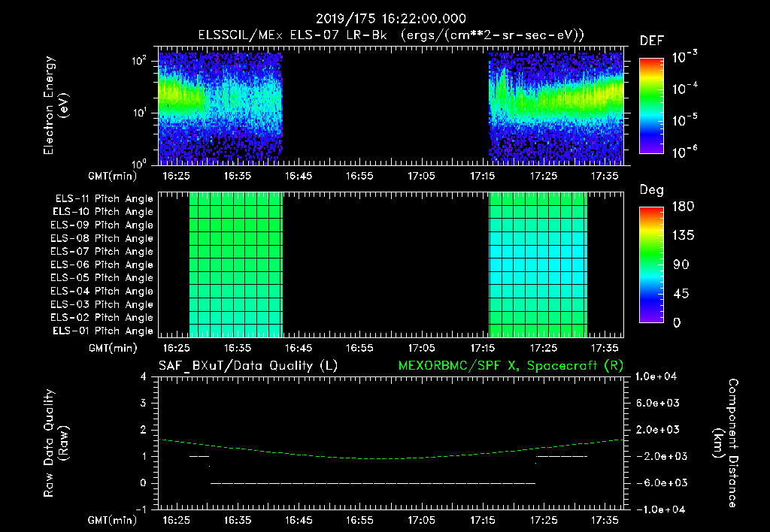The width and height of the screenshot is (770, 532).
Task: Click 16:35 tick label under pitch angle panel
Action: tap(237, 348)
